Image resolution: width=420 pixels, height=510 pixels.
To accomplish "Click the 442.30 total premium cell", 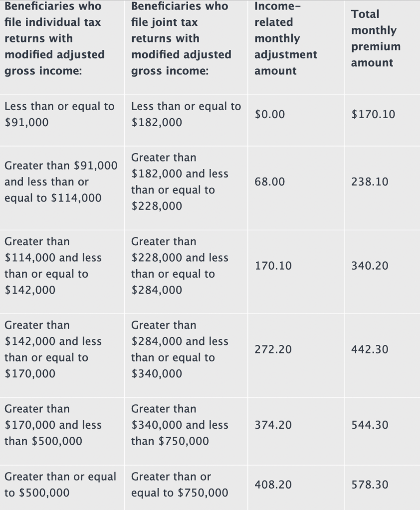I will coord(370,350).
